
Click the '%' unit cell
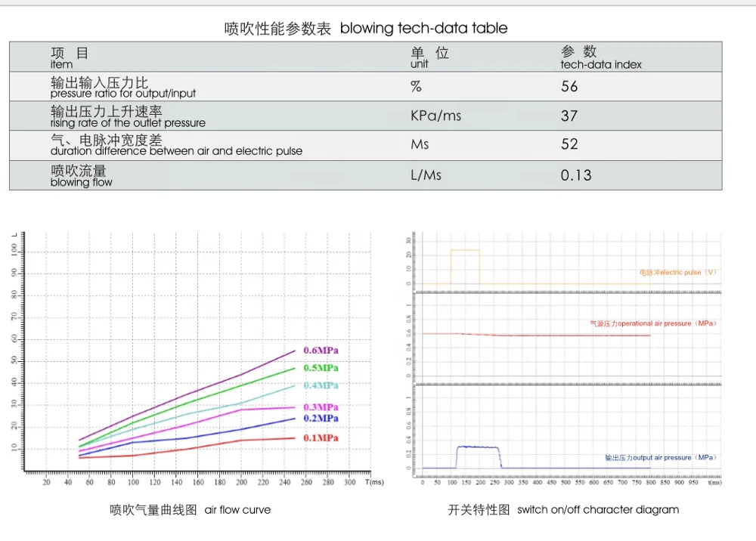tap(416, 86)
